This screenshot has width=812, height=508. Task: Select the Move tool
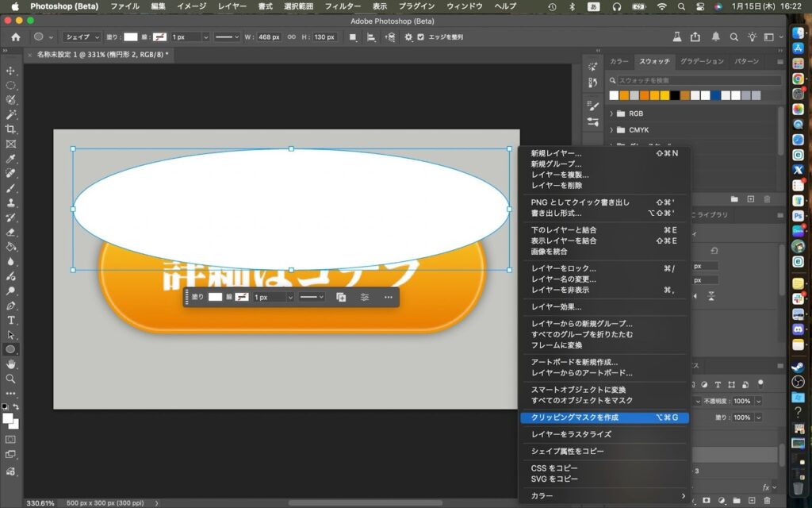tap(11, 71)
